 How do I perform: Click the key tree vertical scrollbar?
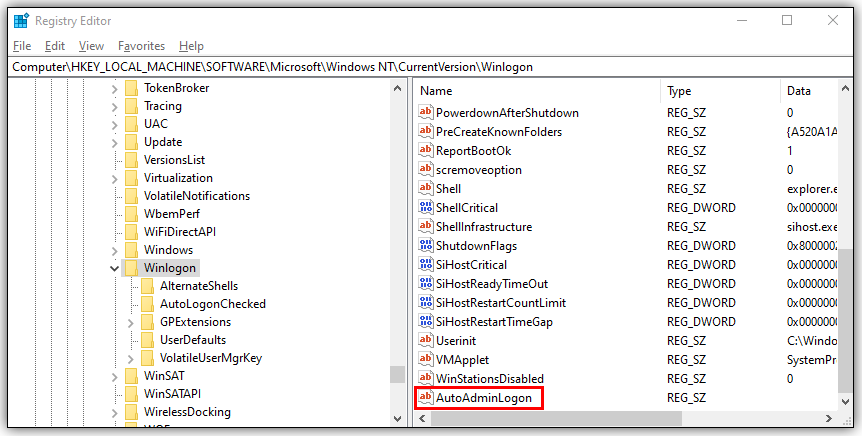click(397, 250)
